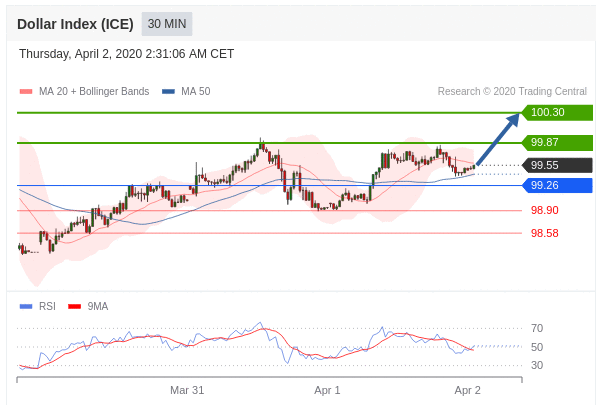Click the 'Apr 1' date axis label
This screenshot has width=600, height=413.
coord(327,390)
